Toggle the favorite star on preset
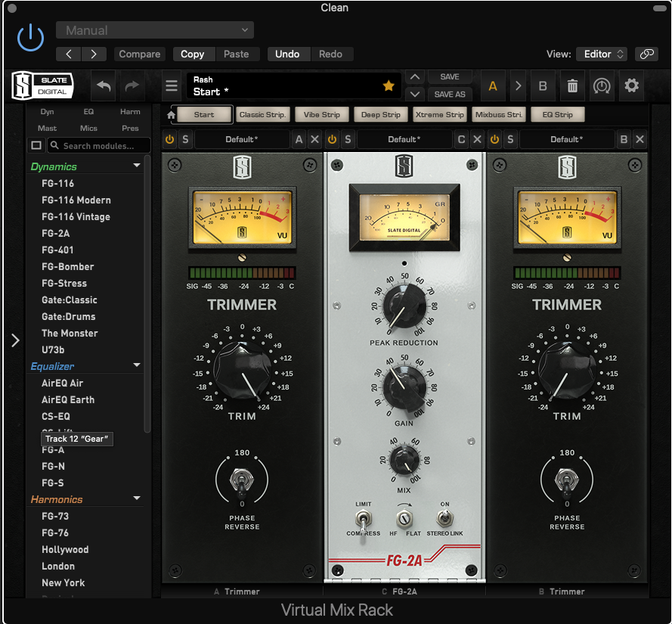Image resolution: width=672 pixels, height=624 pixels. coord(389,85)
